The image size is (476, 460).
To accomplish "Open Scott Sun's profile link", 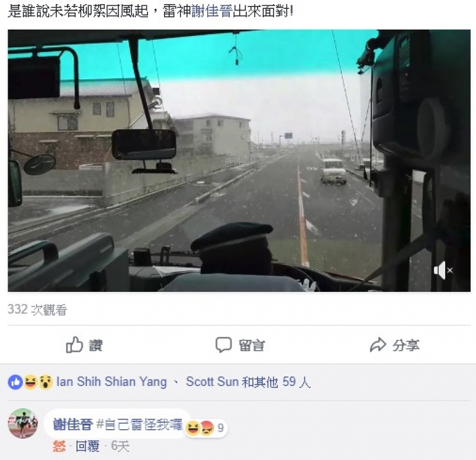I will click(212, 382).
